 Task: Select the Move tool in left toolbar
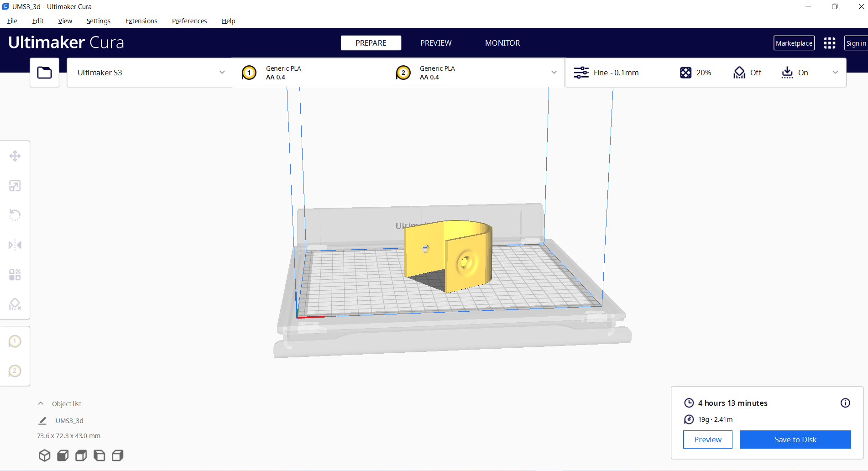click(x=15, y=156)
